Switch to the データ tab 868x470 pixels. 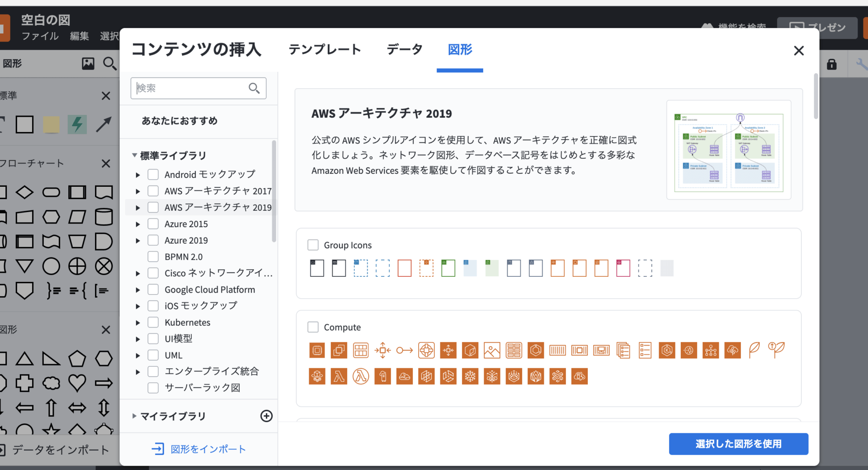click(x=405, y=49)
